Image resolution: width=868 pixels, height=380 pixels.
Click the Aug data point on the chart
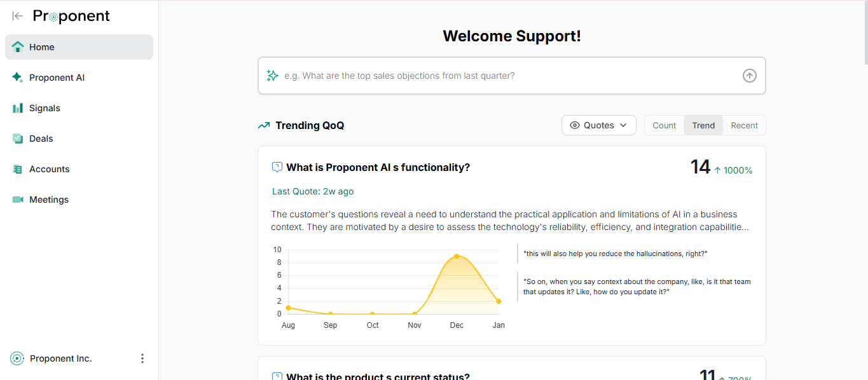[x=288, y=308]
